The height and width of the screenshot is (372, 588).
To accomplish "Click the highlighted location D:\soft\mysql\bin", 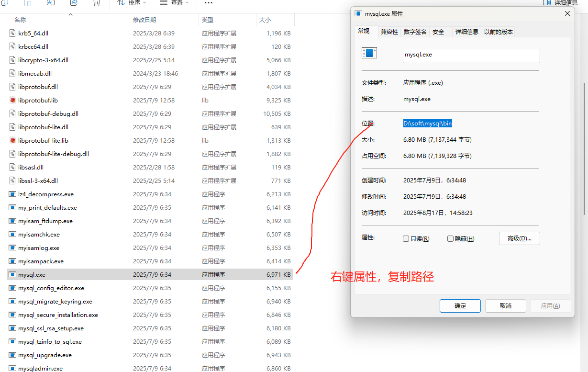I will (428, 124).
